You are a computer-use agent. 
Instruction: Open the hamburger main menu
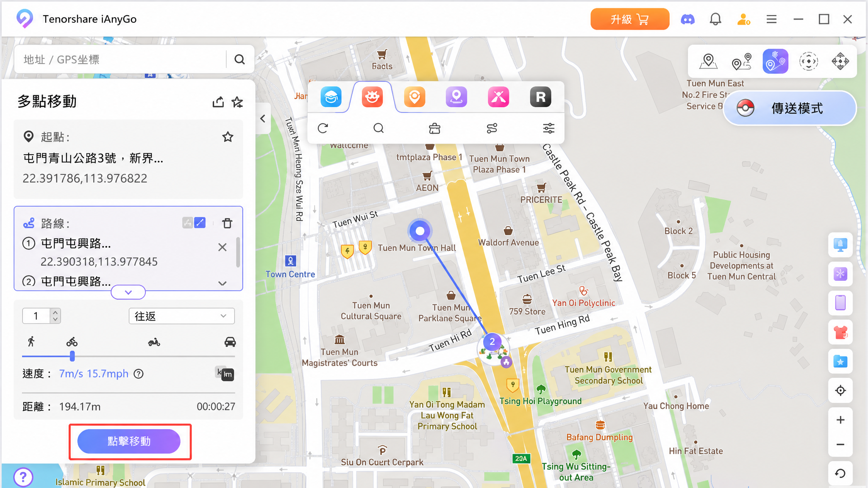pos(771,19)
